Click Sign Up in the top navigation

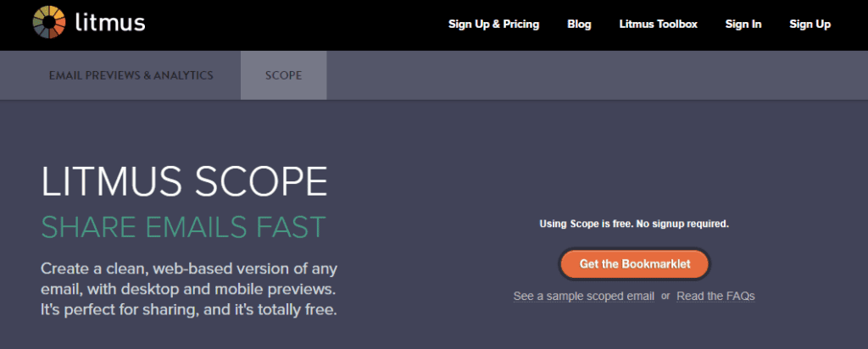pyautogui.click(x=810, y=25)
